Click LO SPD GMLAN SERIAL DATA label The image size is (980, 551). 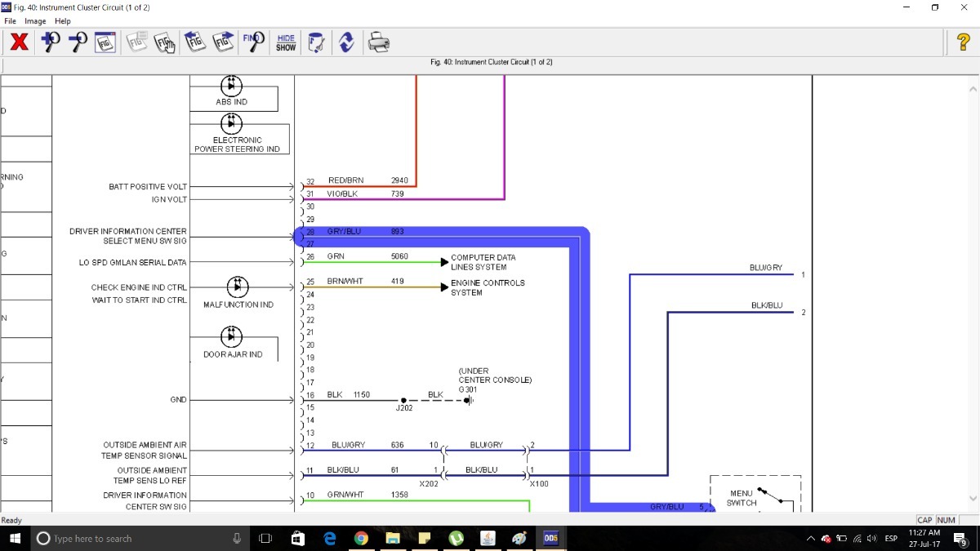point(133,263)
